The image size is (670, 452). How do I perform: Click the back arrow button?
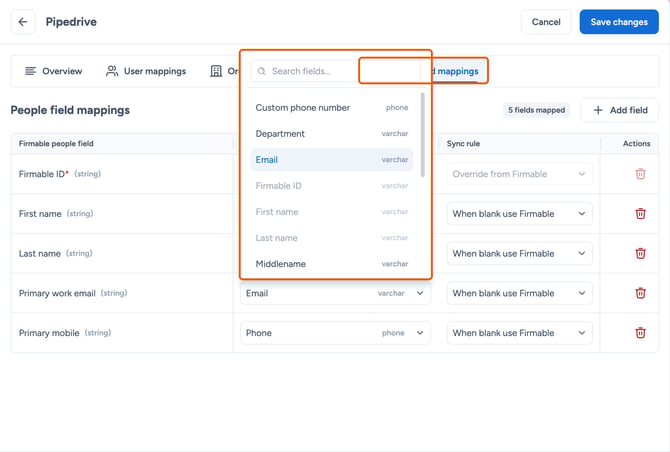pyautogui.click(x=23, y=22)
